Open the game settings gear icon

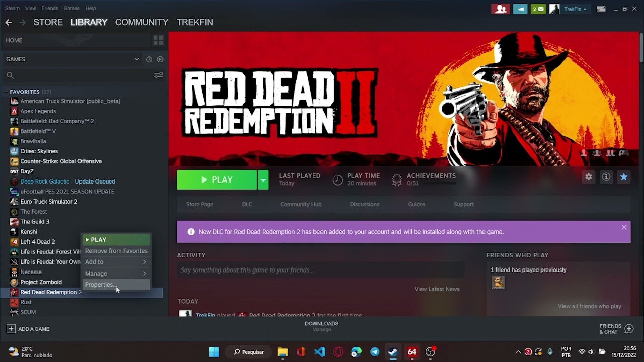(588, 177)
